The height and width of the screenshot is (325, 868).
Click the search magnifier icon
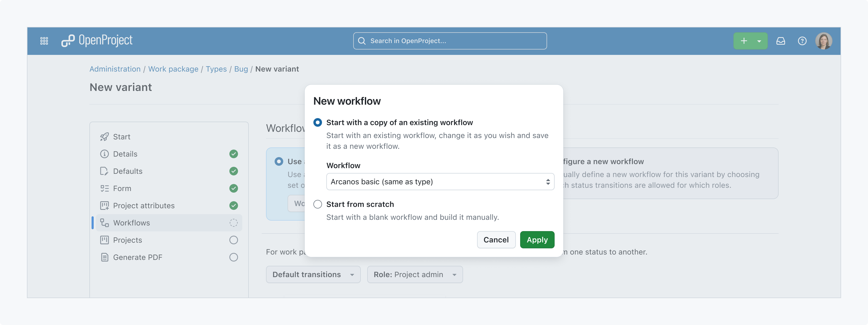(x=362, y=41)
